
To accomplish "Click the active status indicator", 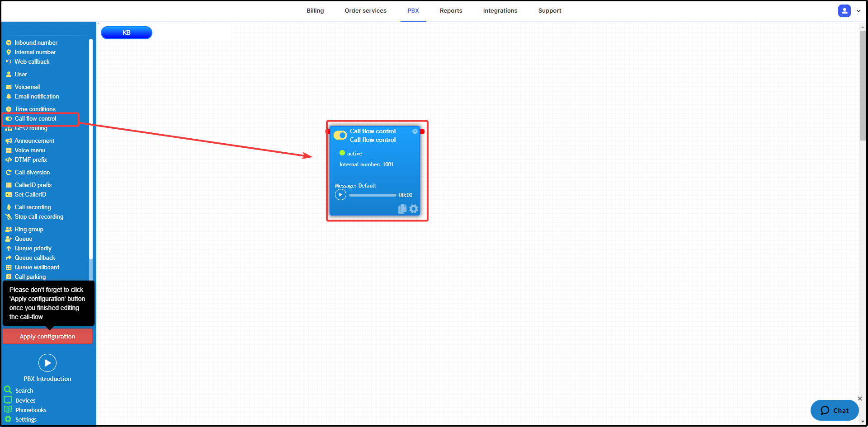I will pyautogui.click(x=342, y=153).
